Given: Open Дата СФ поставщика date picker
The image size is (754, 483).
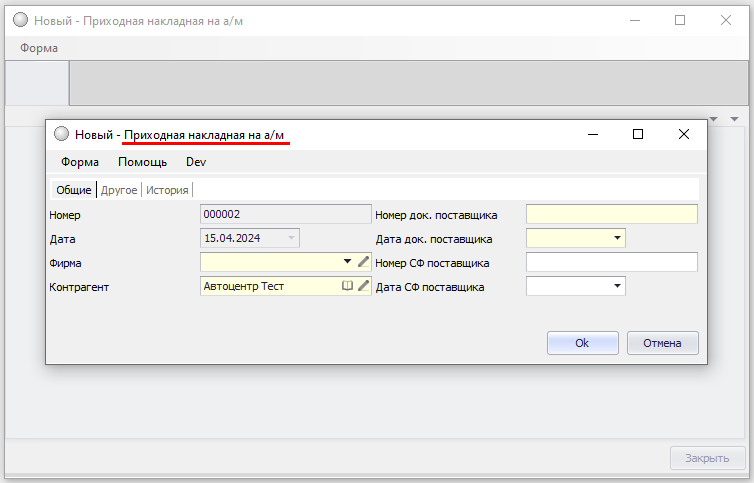Looking at the screenshot, I should [617, 286].
